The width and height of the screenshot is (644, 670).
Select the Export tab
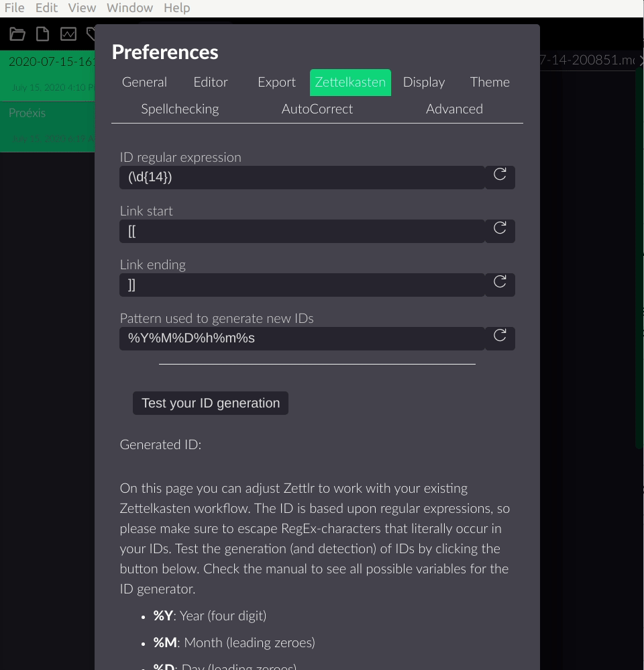pyautogui.click(x=277, y=83)
